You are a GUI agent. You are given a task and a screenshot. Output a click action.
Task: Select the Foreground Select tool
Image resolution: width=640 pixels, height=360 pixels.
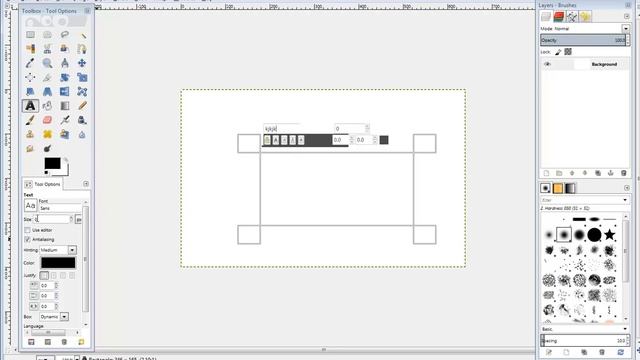64,49
